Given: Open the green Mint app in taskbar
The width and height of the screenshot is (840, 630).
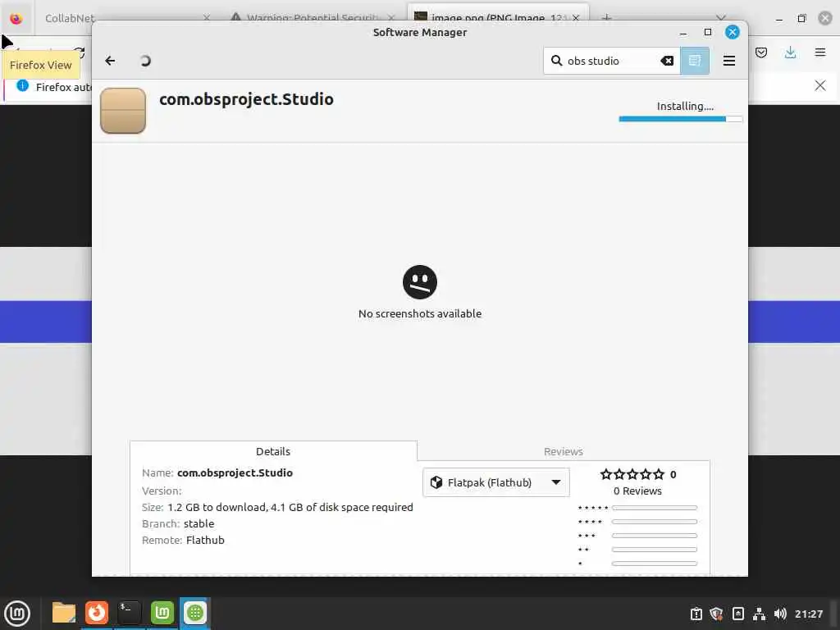Looking at the screenshot, I should (162, 613).
